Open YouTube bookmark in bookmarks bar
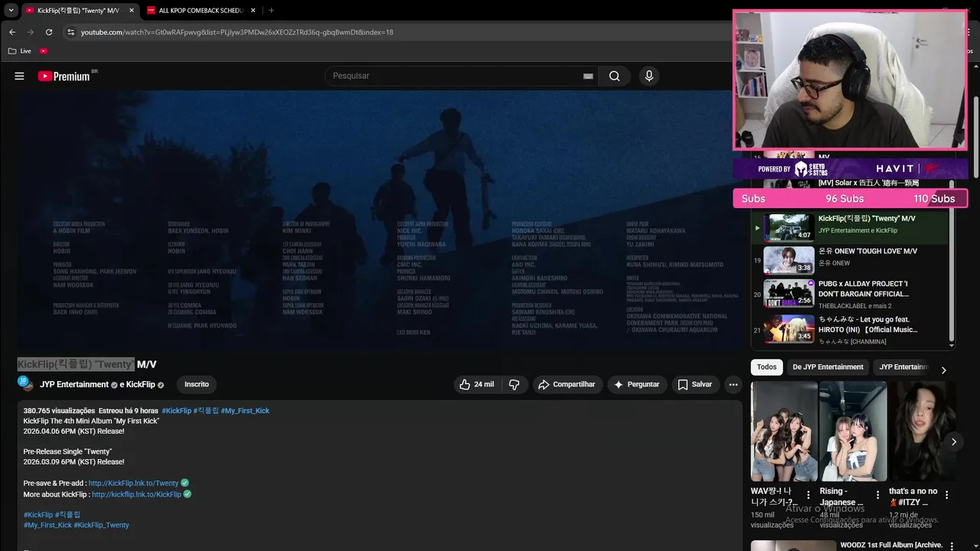Image resolution: width=980 pixels, height=551 pixels. click(x=44, y=51)
